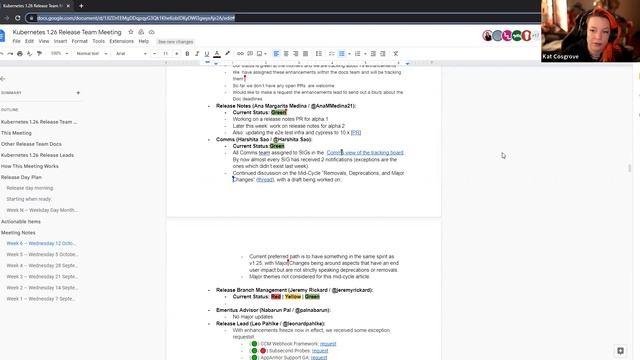The image size is (640, 360).
Task: Open Explore button at bottom right
Action: point(620,351)
